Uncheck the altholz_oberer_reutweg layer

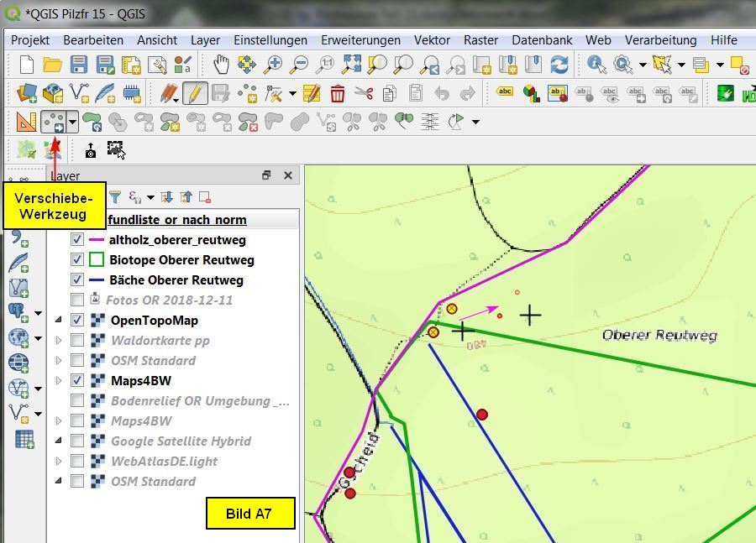[77, 240]
